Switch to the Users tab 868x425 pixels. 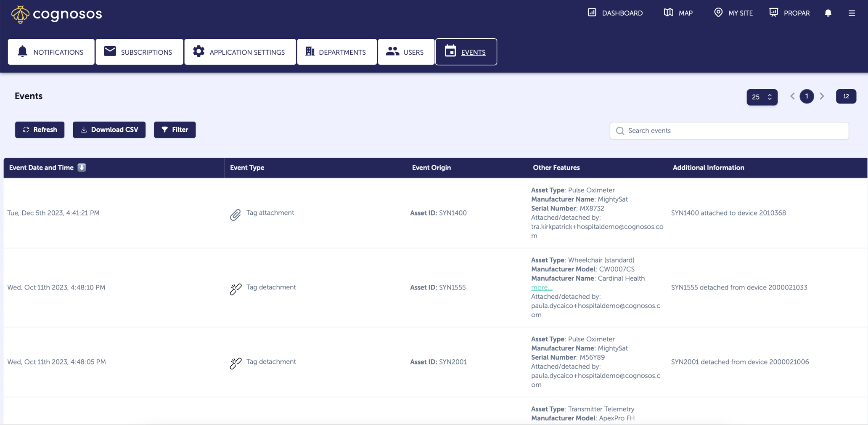(406, 52)
